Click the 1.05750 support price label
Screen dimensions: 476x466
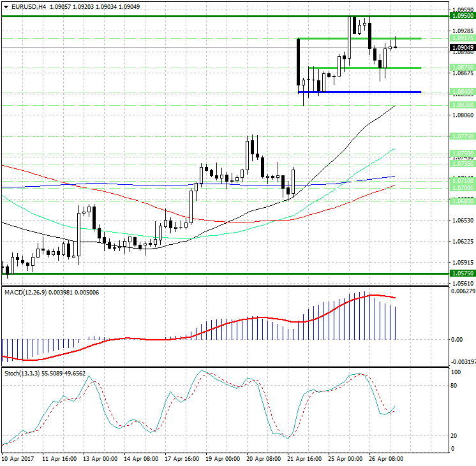pyautogui.click(x=463, y=273)
